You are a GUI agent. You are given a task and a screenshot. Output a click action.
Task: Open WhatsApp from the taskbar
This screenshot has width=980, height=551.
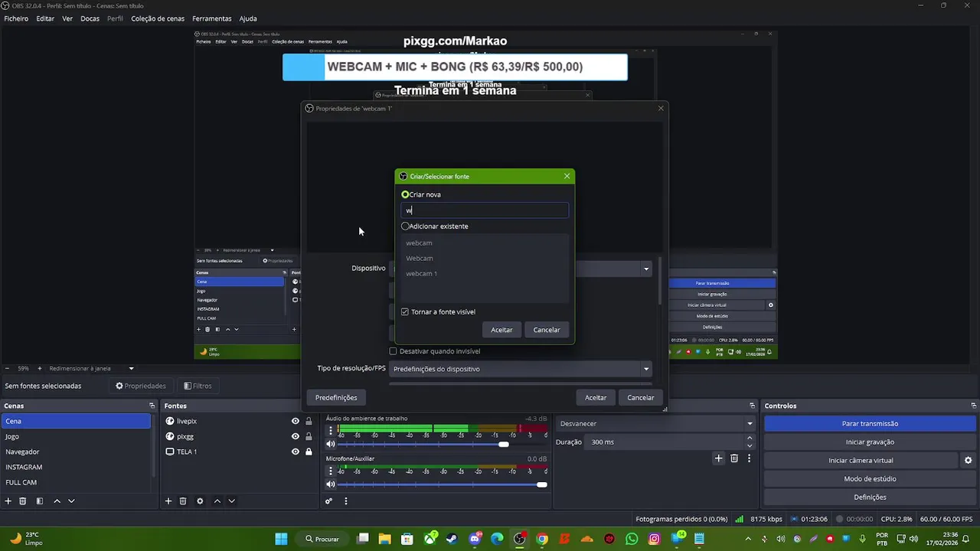632,539
